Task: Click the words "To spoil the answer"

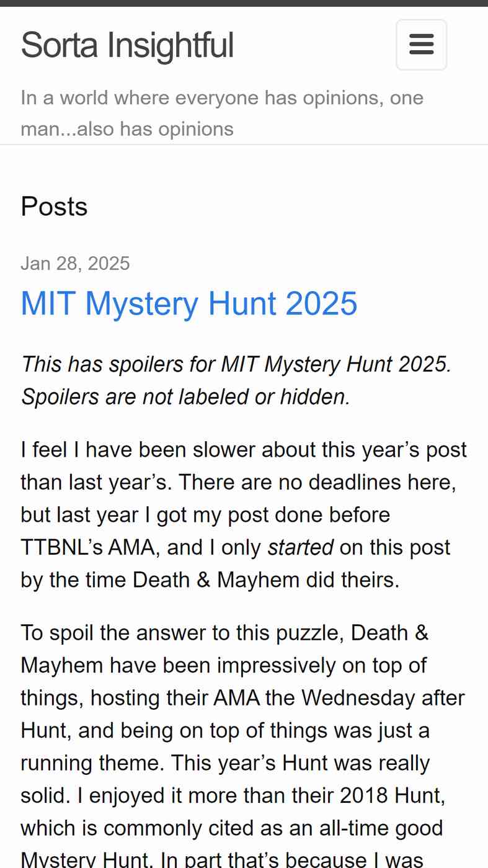Action: (x=113, y=633)
